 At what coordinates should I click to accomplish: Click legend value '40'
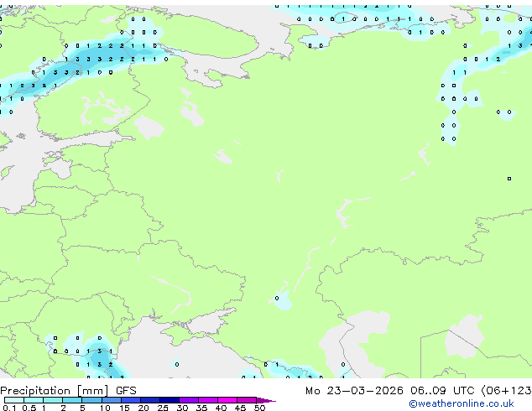pos(221,408)
